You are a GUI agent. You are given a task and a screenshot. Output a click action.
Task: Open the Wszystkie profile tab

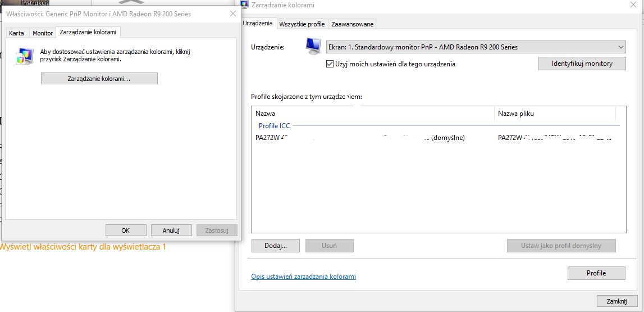pyautogui.click(x=302, y=24)
